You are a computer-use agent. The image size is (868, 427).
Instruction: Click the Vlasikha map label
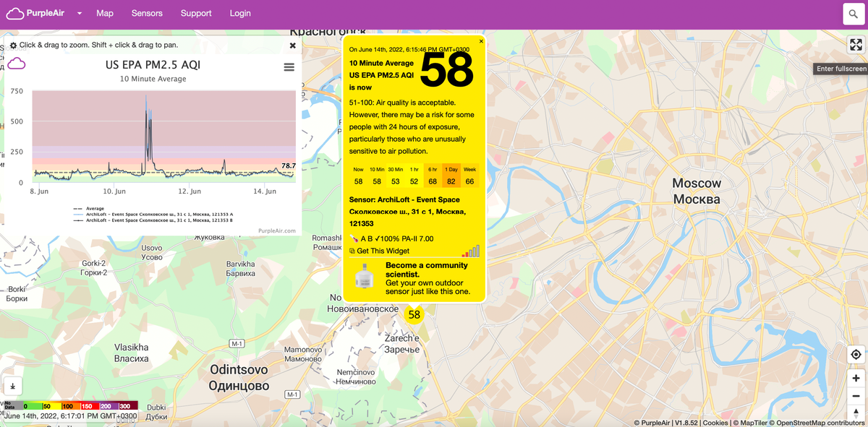(132, 353)
